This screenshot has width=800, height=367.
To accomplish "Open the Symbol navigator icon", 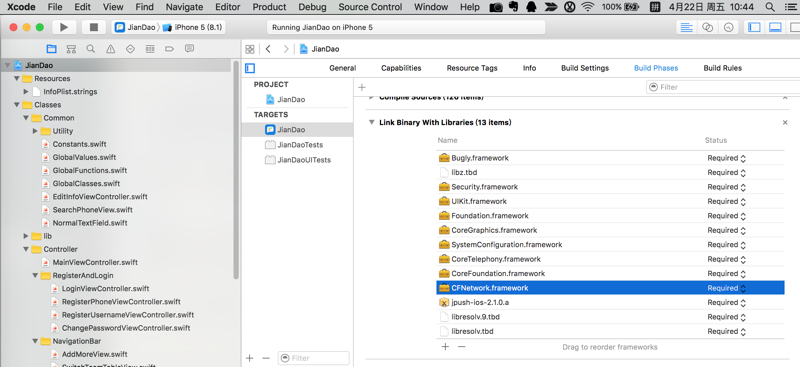I will pos(71,49).
